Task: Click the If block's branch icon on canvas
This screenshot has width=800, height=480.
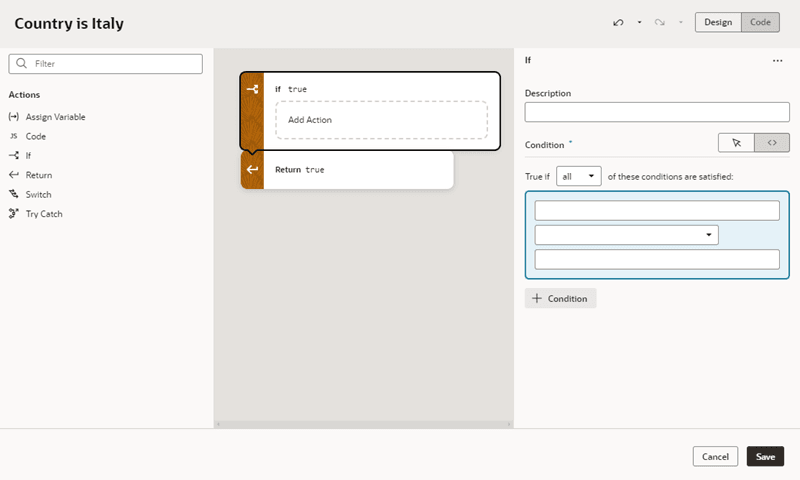Action: 252,89
